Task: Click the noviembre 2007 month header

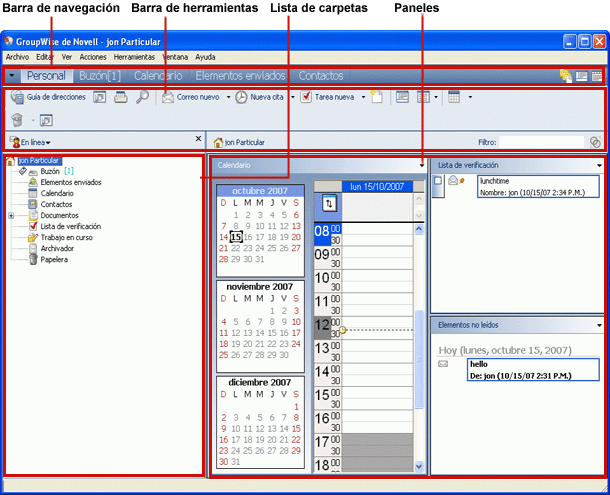Action: click(259, 287)
